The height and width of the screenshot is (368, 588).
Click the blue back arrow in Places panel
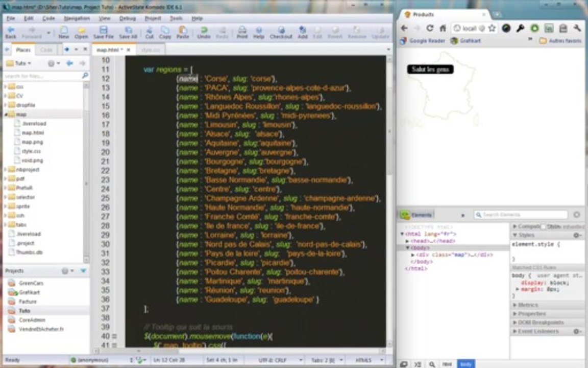point(69,63)
